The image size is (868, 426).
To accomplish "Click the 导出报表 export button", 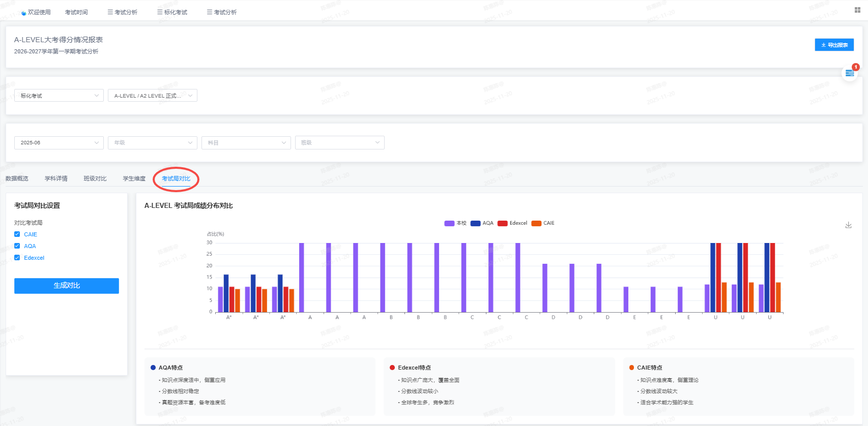I will point(834,45).
